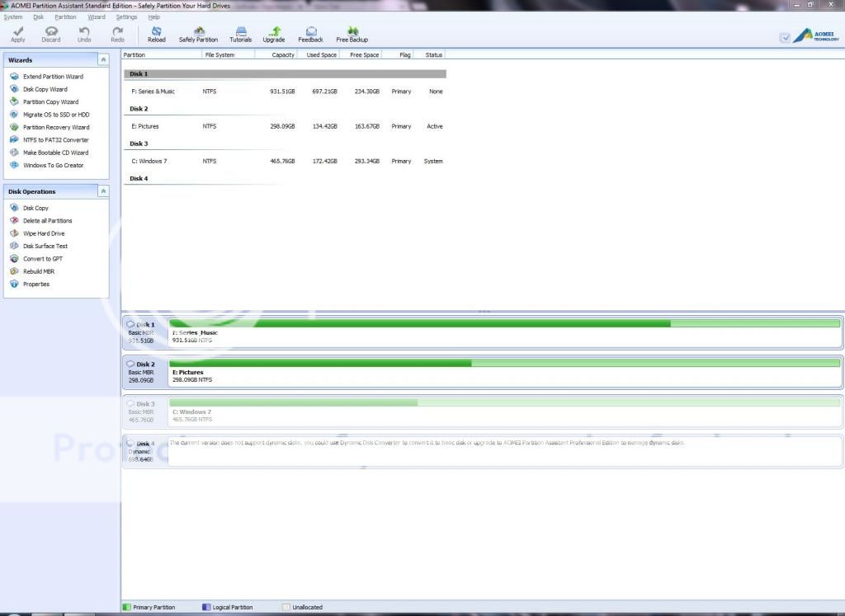Open the Safely Partition tool
The image size is (845, 616).
point(198,35)
